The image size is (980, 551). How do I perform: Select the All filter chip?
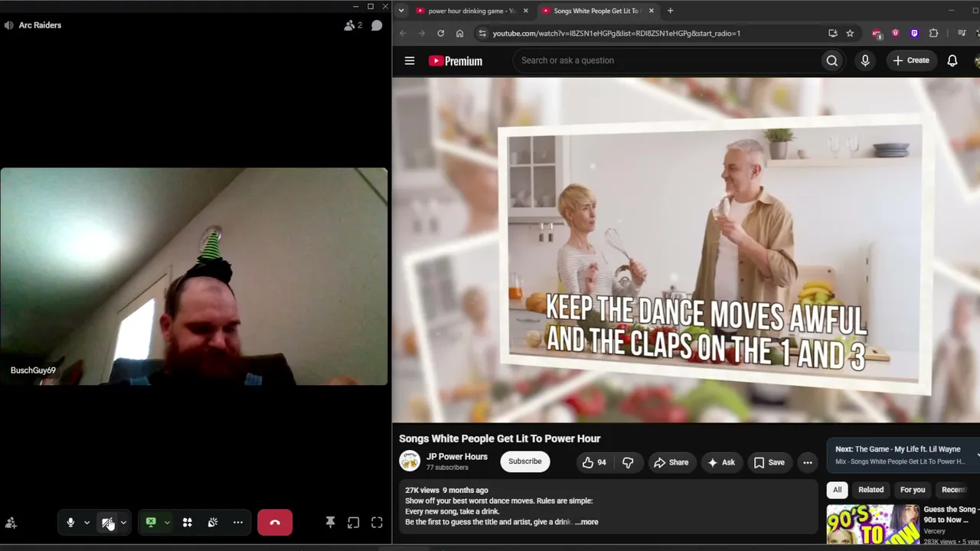tap(837, 490)
